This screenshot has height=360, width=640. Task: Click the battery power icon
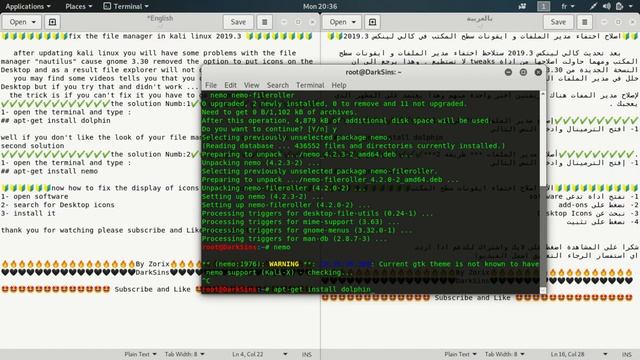coord(619,7)
